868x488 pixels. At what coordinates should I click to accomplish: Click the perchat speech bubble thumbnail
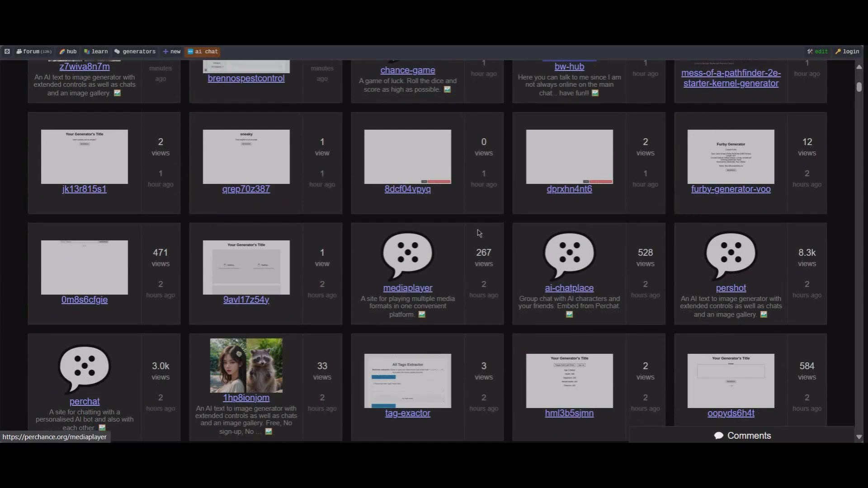click(x=84, y=369)
